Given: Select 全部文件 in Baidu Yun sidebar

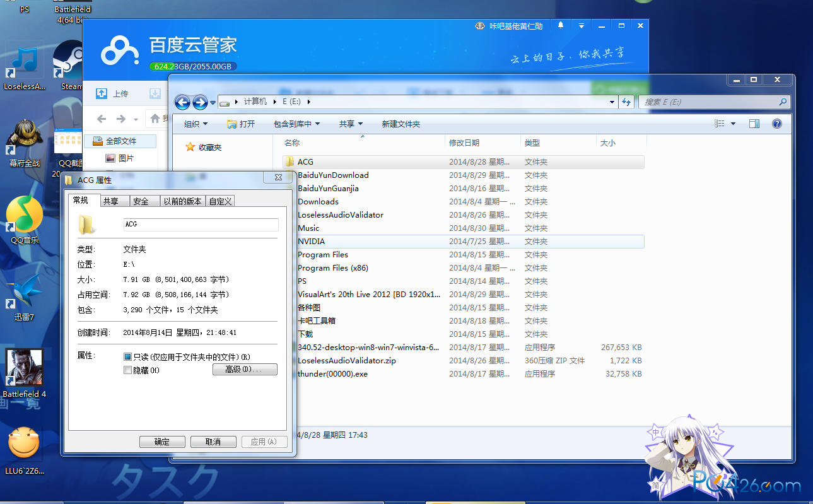Looking at the screenshot, I should [x=119, y=141].
